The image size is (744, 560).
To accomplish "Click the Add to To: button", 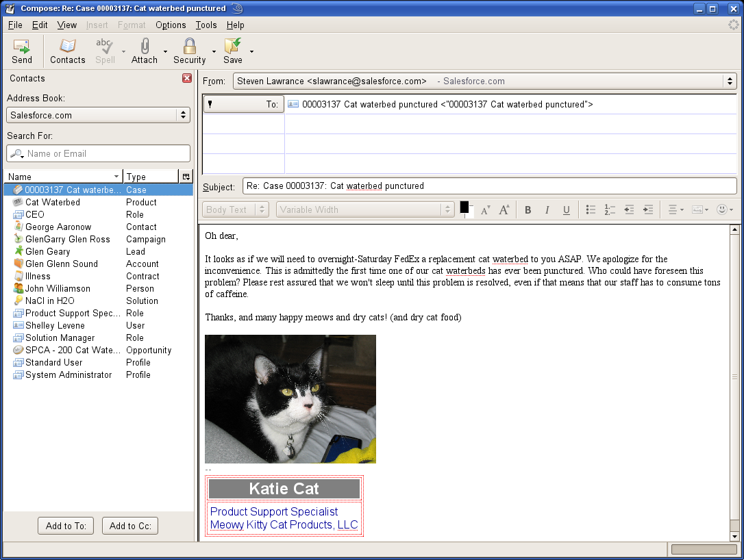I will coord(66,526).
